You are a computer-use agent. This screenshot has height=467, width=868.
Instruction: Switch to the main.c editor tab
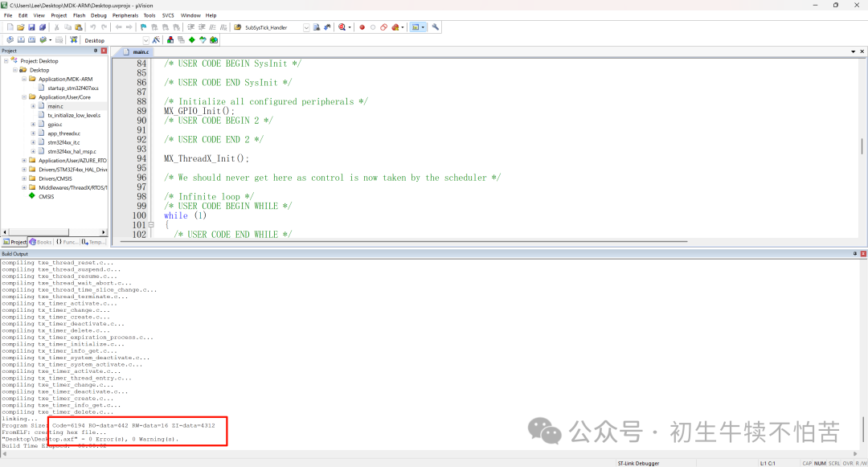click(x=136, y=51)
